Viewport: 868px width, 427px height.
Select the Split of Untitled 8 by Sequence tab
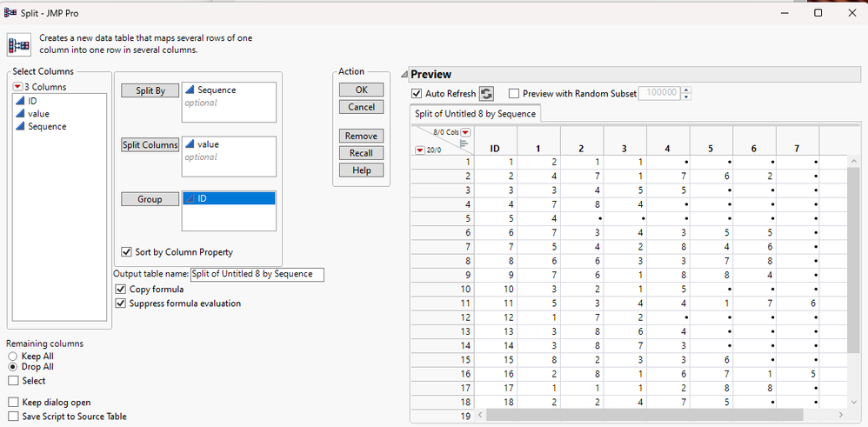[476, 114]
